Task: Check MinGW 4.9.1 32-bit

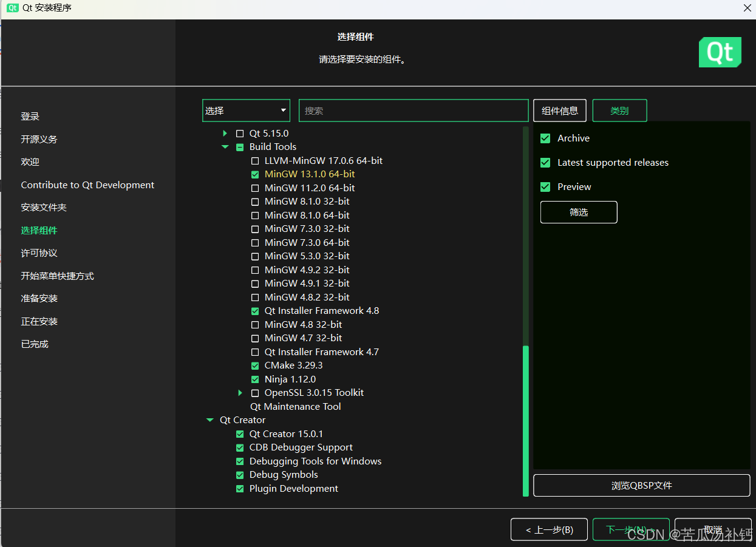Action: coord(255,284)
